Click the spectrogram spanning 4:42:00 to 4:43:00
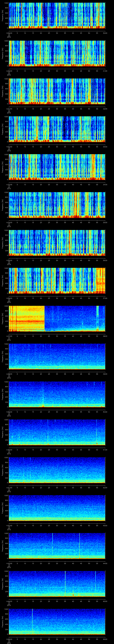Viewport: 114px width, 644px height. (57, 508)
